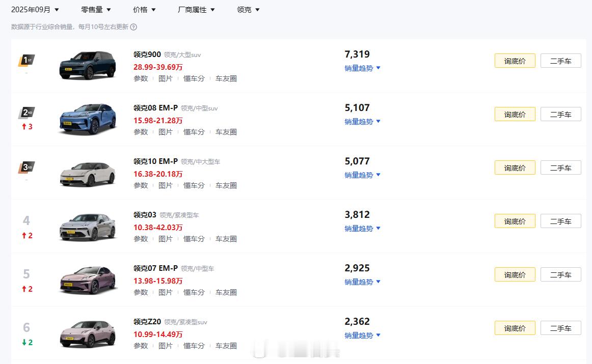592x364 pixels.
Task: Click 询底价 button for 领克900
Action: pos(515,61)
